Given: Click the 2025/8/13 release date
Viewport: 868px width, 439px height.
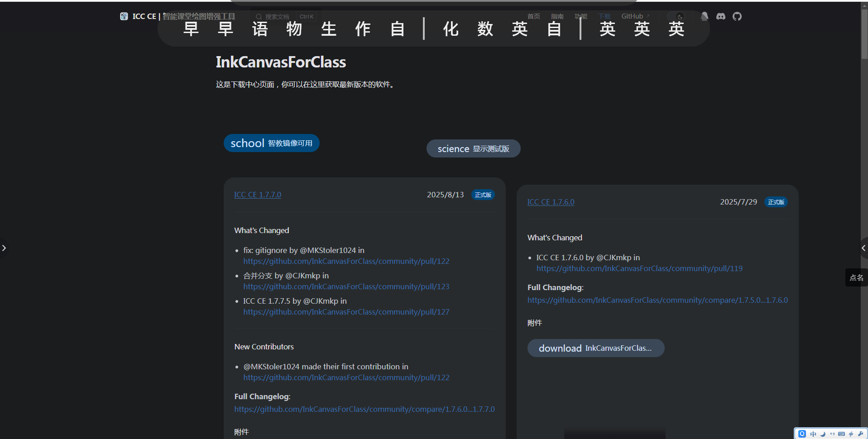Looking at the screenshot, I should click(446, 195).
